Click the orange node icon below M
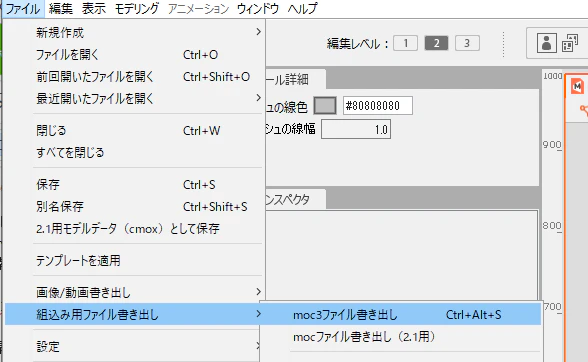This screenshot has height=362, width=588. (584, 110)
